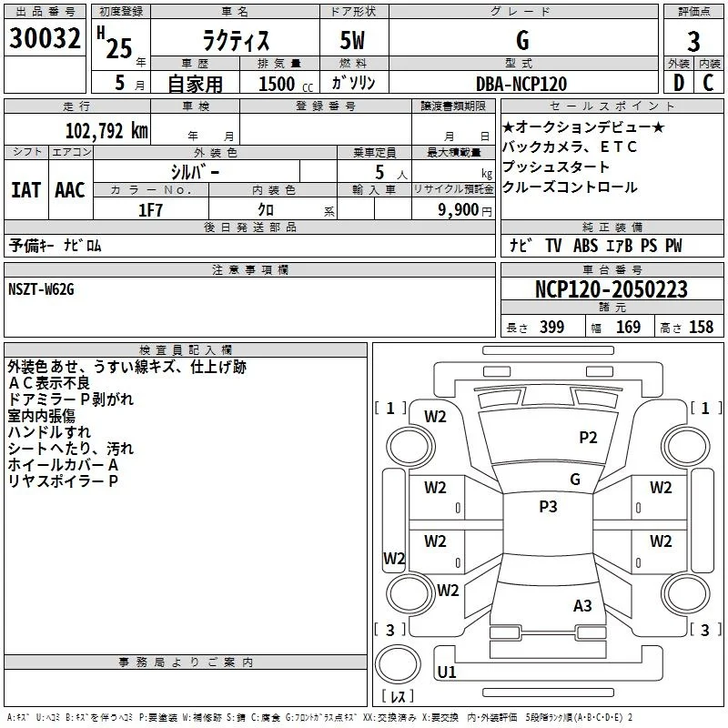The width and height of the screenshot is (728, 728).
Task: Click the front-left wheel circle in the diagram
Action: 410,446
